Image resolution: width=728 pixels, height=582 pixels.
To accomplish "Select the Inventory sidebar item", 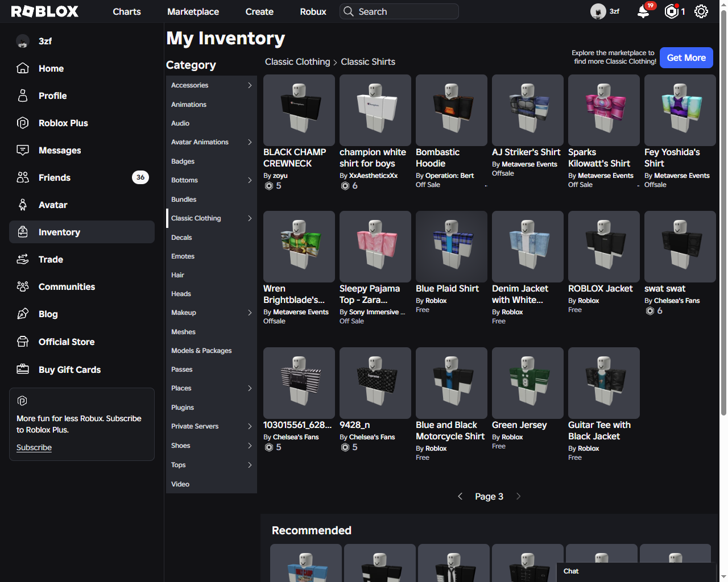I will [82, 232].
